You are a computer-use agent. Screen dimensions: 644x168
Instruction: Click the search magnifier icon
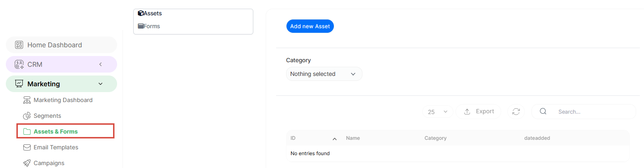543,111
